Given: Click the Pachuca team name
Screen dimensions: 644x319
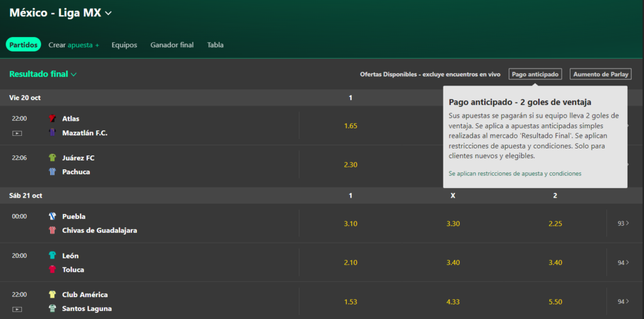Looking at the screenshot, I should coord(76,172).
